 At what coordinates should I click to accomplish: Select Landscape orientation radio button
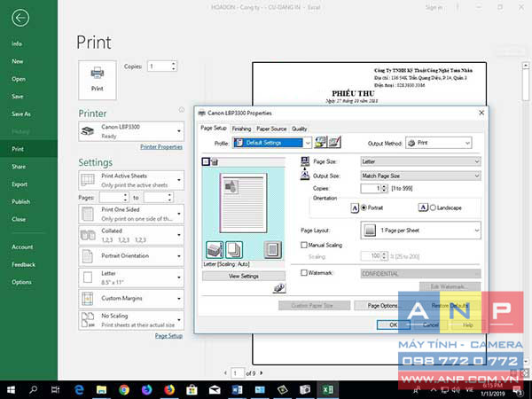point(433,207)
